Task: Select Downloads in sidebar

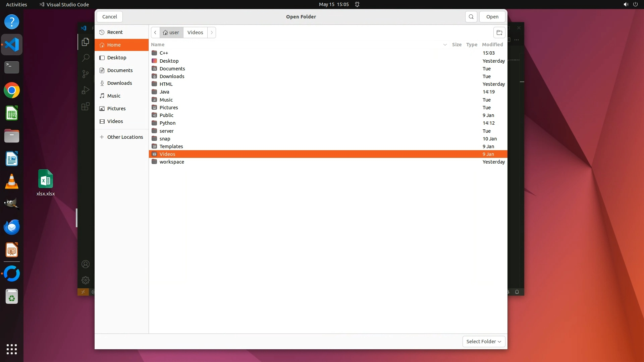Action: point(119,83)
